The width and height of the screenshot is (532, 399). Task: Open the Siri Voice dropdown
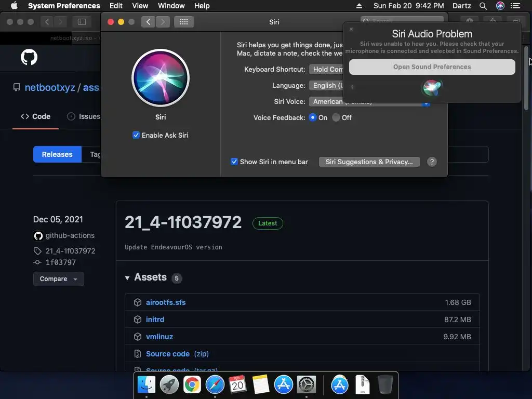[369, 101]
